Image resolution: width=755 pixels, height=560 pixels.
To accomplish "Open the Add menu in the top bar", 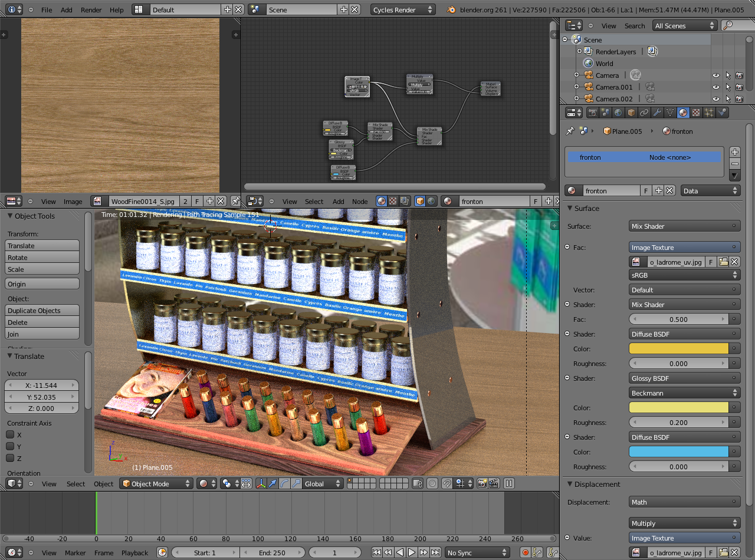I will [66, 9].
